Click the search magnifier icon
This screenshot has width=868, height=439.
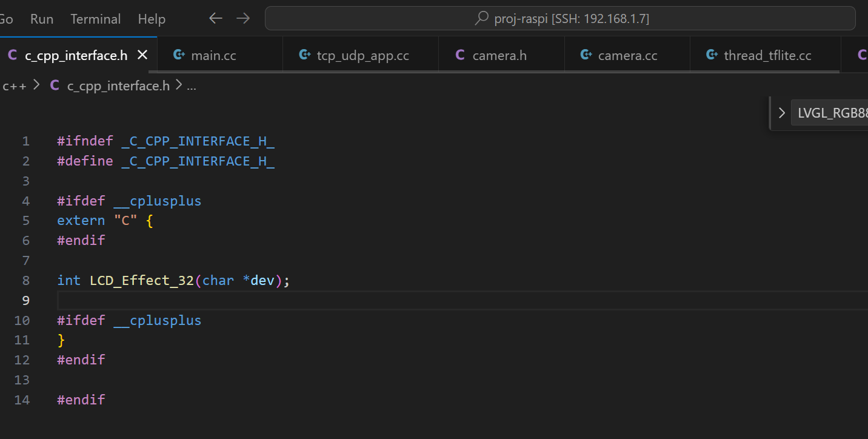click(x=482, y=19)
